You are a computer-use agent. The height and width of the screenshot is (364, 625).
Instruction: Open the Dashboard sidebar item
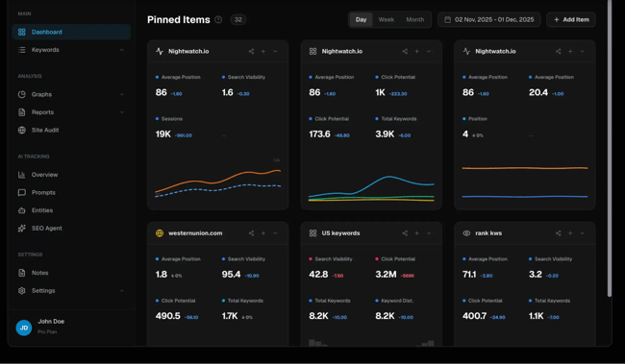pos(71,32)
